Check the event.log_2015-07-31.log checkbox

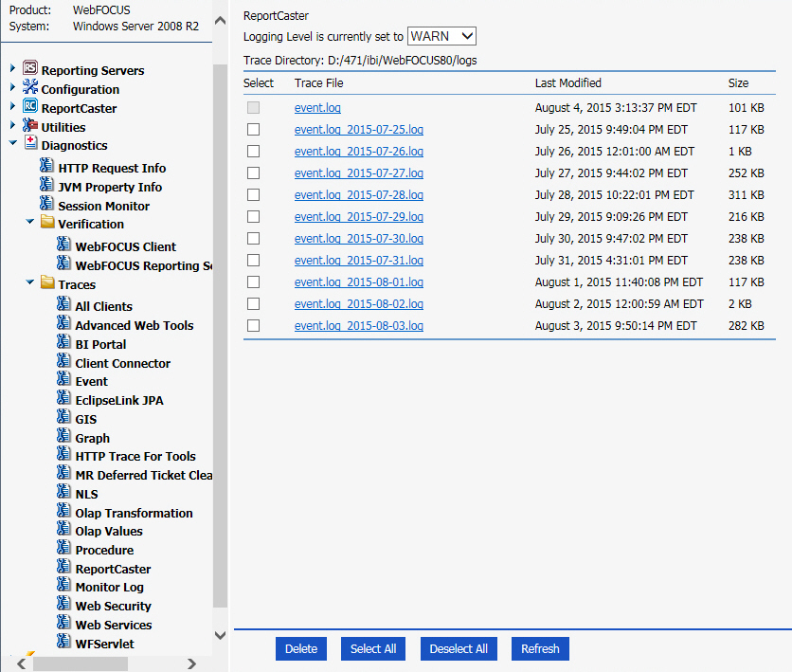point(254,260)
